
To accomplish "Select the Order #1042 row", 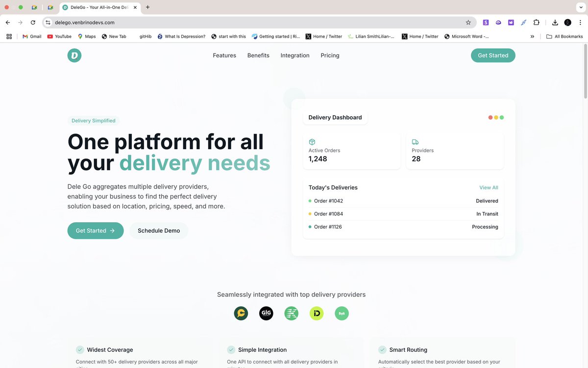I will [x=403, y=201].
